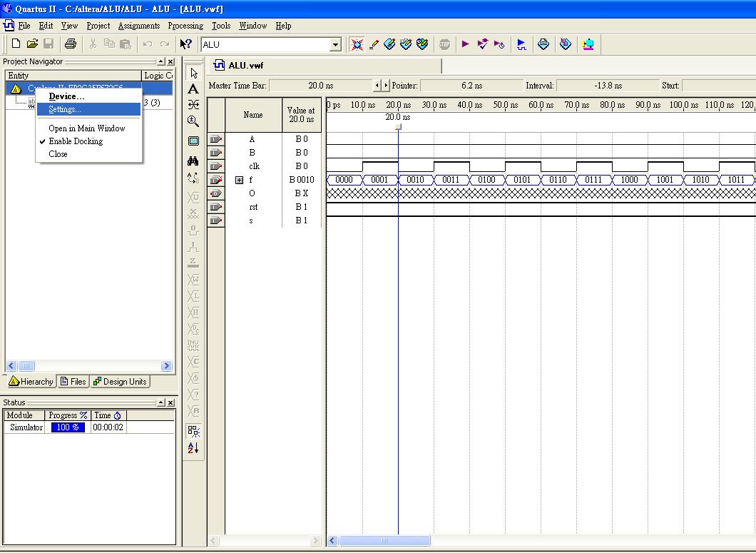Click the waveform horizontal scrollbar thumb

(384, 541)
